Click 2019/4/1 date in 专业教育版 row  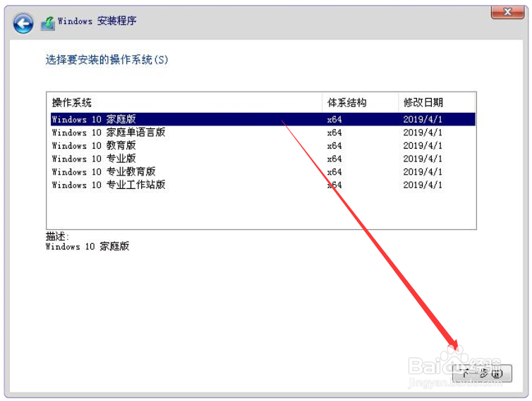[x=423, y=172]
